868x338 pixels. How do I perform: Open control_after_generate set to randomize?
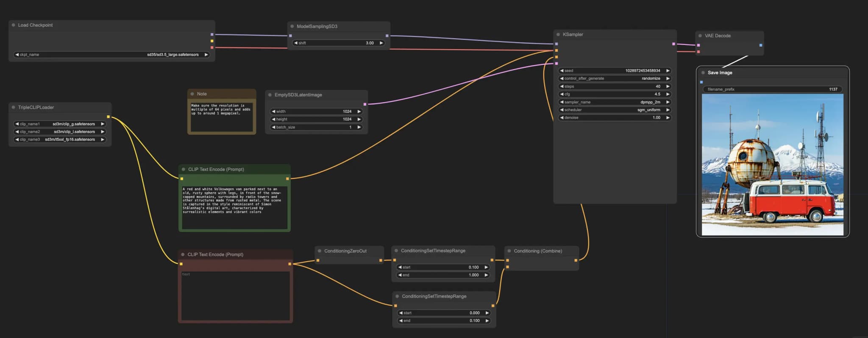[x=615, y=78]
